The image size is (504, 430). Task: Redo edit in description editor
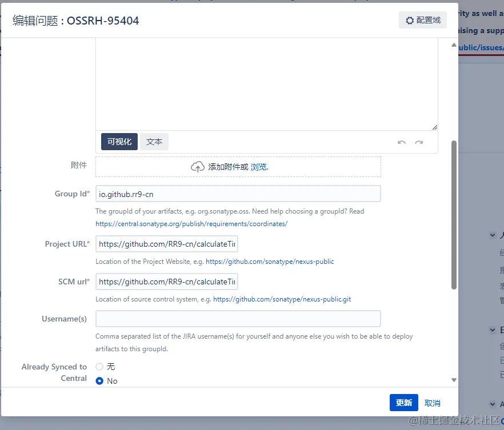coord(419,142)
